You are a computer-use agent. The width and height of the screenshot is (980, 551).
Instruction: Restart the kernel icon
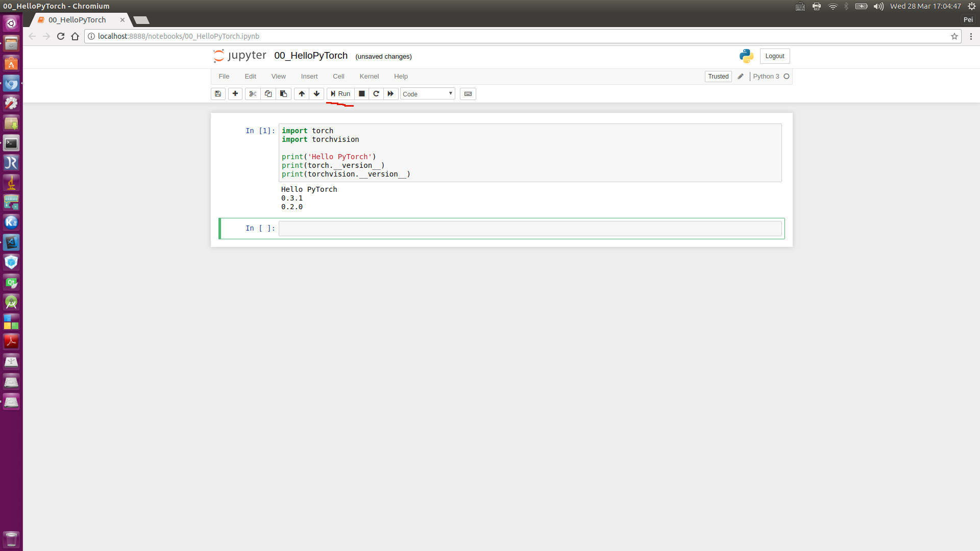pyautogui.click(x=376, y=94)
